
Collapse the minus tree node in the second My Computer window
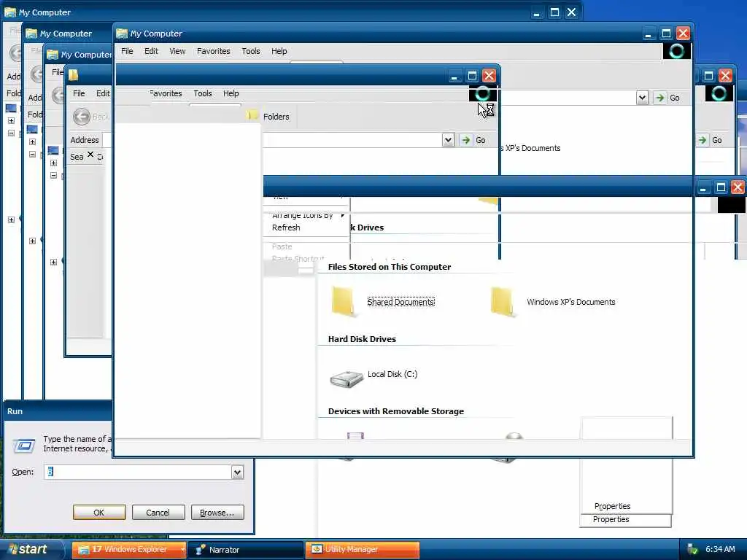tap(32, 154)
